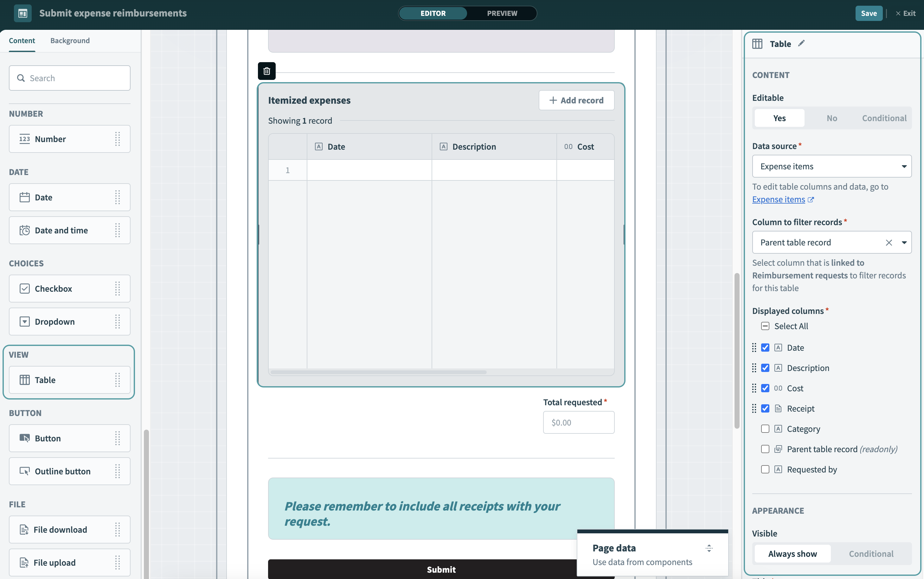
Task: Click the trash delete icon above table
Action: [x=267, y=71]
